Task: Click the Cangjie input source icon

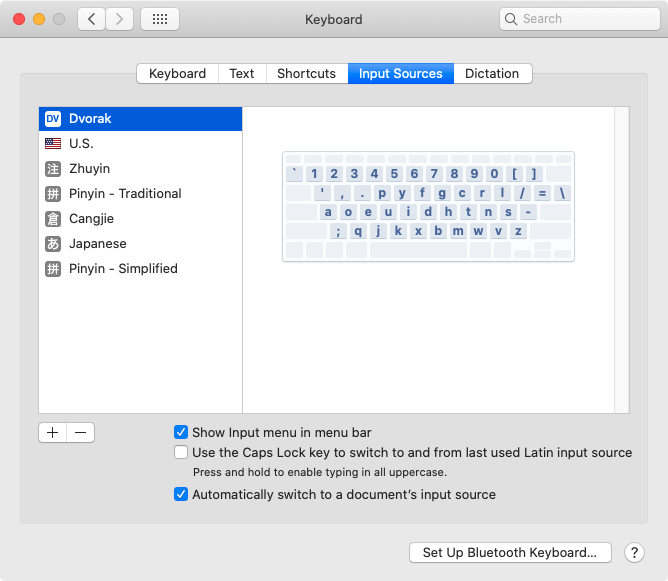Action: coord(53,219)
